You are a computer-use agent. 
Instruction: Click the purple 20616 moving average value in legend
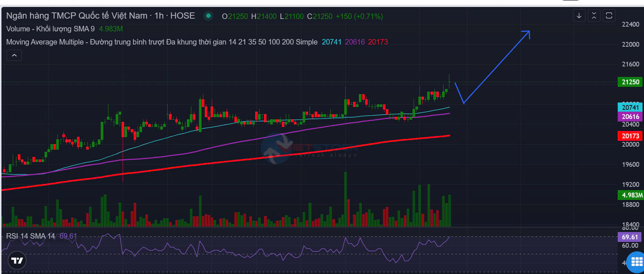[x=355, y=42]
